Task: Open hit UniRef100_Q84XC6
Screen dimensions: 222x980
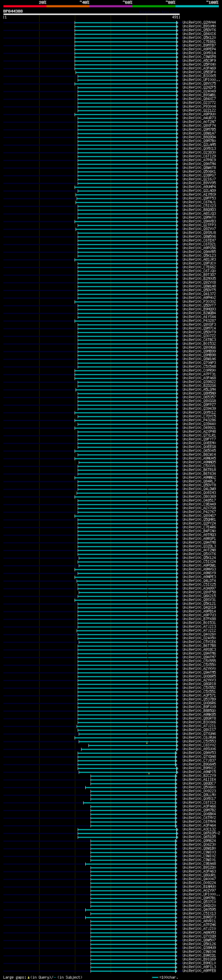Action: point(199,34)
